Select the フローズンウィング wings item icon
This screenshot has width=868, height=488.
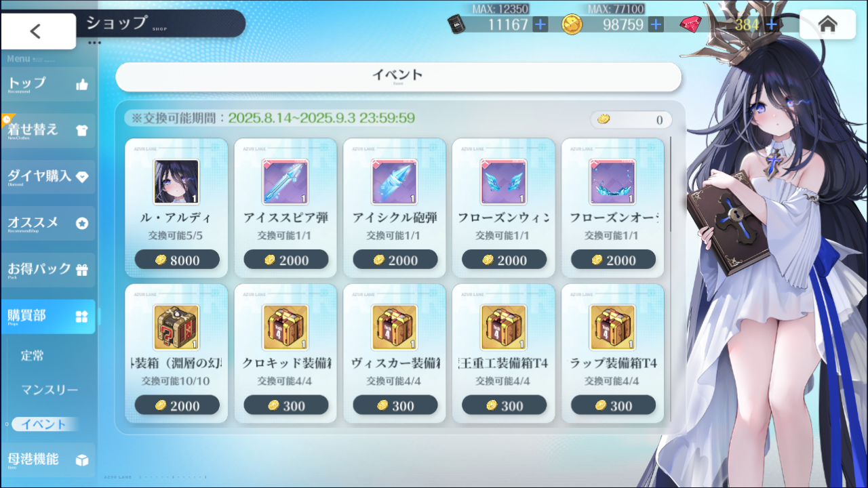503,182
